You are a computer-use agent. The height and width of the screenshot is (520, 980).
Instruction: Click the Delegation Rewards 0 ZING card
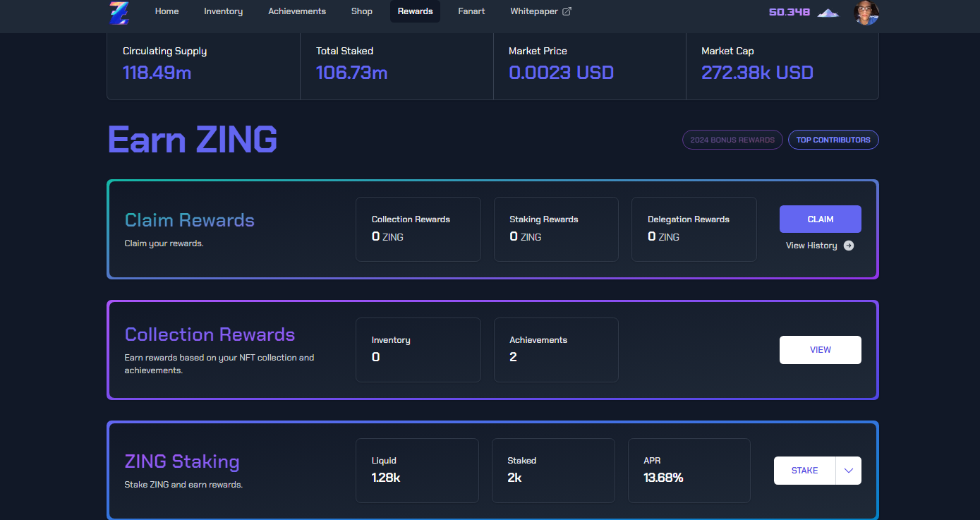coord(694,229)
